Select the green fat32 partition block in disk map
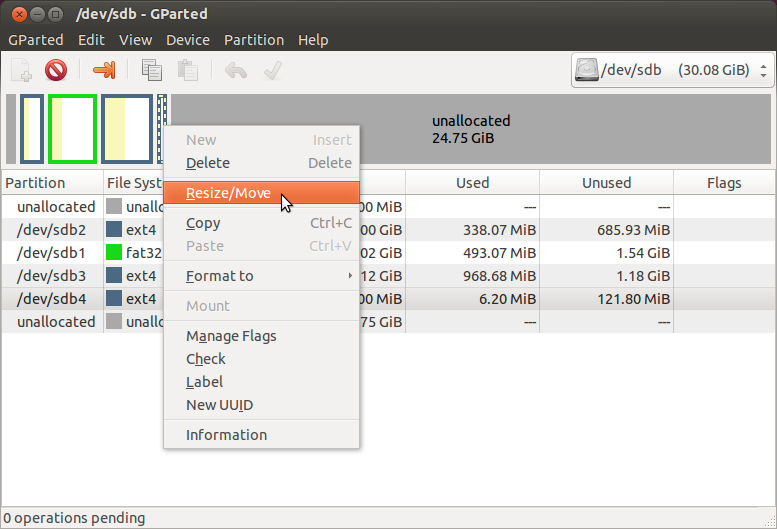 (72, 129)
